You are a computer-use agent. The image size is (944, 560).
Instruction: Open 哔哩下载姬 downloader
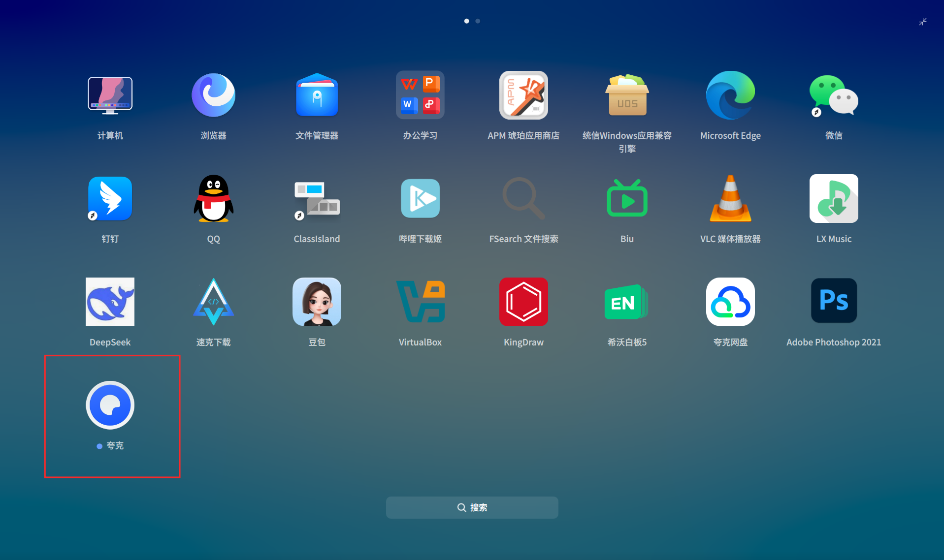click(420, 199)
